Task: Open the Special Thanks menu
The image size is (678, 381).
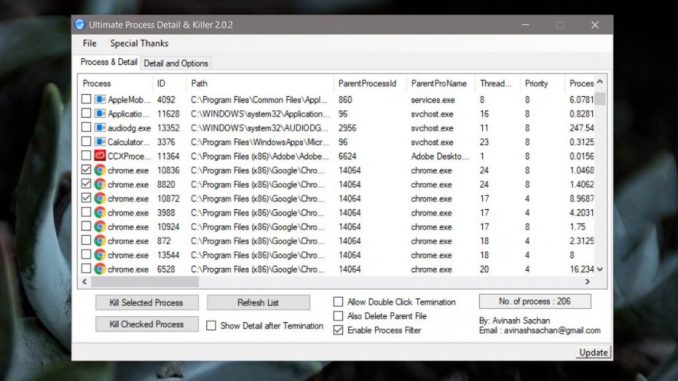Action: (x=139, y=43)
